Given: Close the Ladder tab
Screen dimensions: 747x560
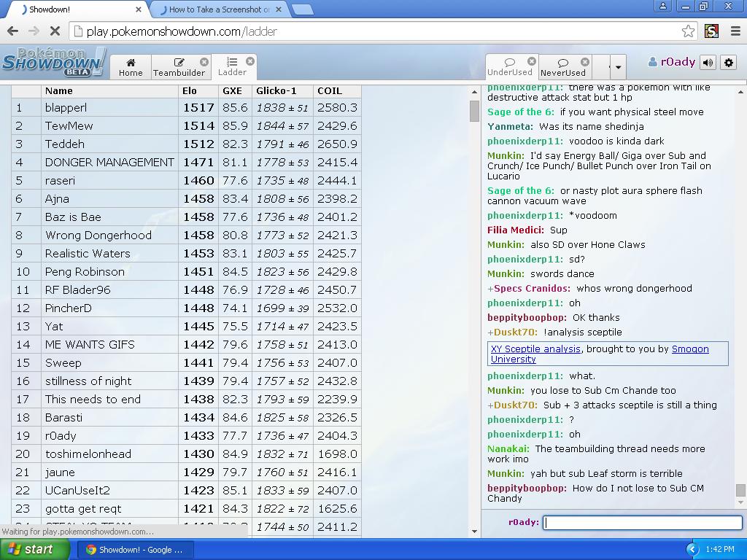Looking at the screenshot, I should tap(250, 61).
